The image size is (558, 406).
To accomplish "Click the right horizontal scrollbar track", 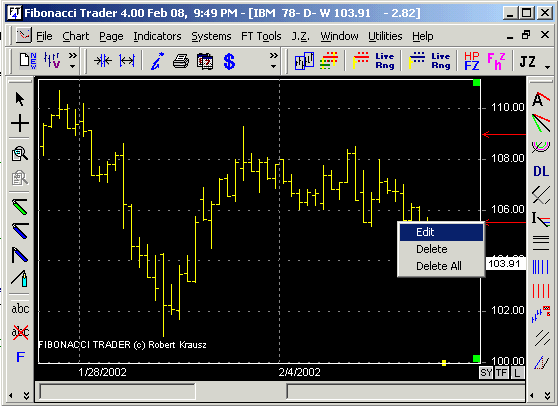I will pyautogui.click(x=406, y=391).
